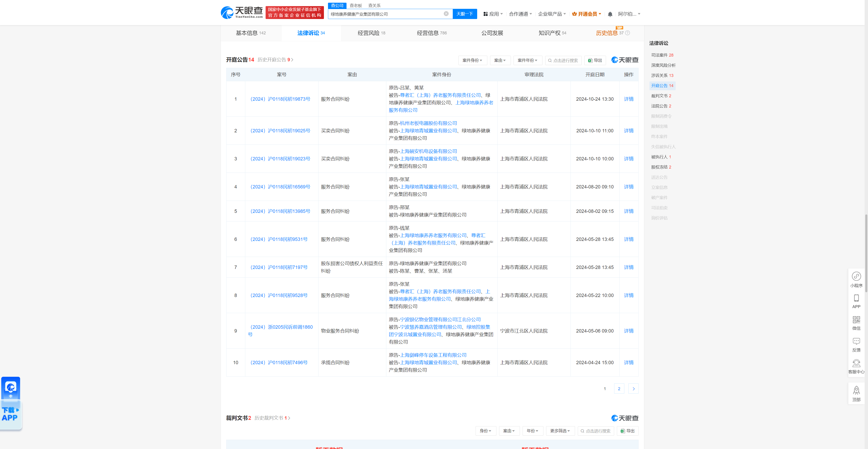Open 上海兢安机电设备有限公司 link
868x449 pixels.
click(428, 151)
